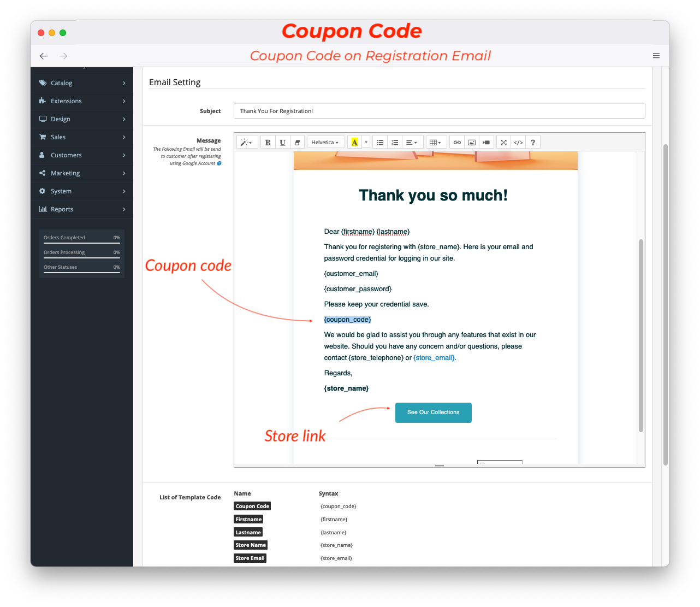Click the Customers user icon
Image resolution: width=700 pixels, height=607 pixels.
point(42,155)
